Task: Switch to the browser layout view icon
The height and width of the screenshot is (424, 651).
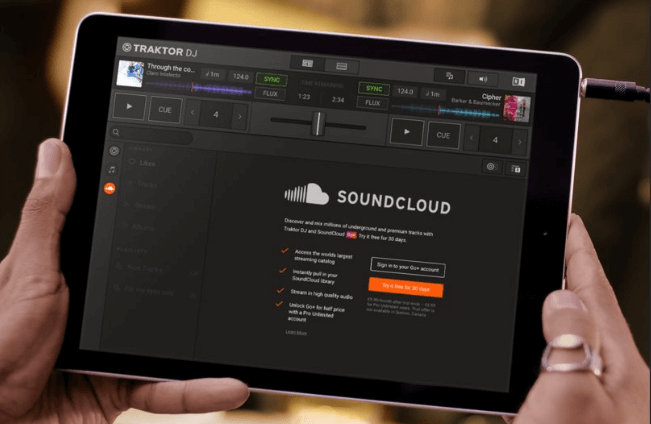Action: tap(342, 66)
